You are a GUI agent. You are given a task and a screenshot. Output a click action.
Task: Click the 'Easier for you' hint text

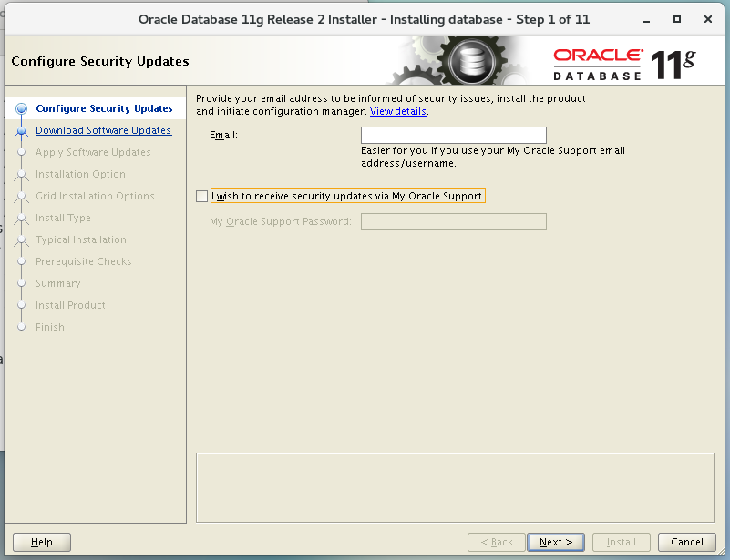tap(493, 158)
